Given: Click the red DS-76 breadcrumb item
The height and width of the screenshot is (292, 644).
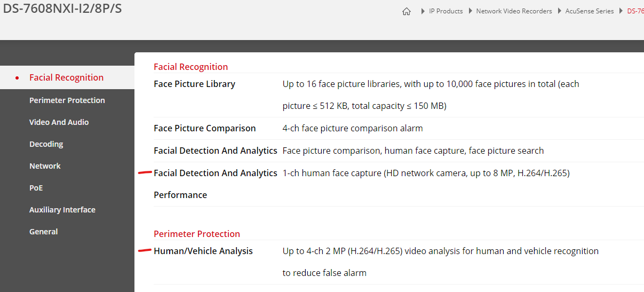Looking at the screenshot, I should click(635, 11).
